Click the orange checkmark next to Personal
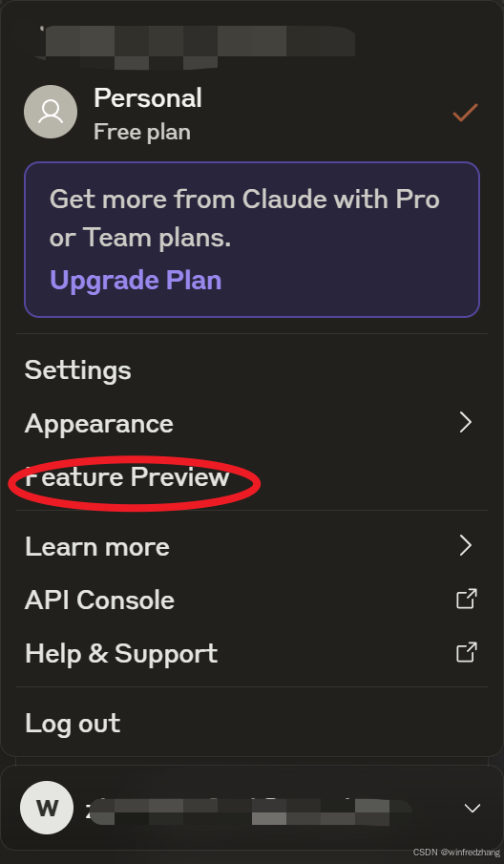 click(x=465, y=113)
